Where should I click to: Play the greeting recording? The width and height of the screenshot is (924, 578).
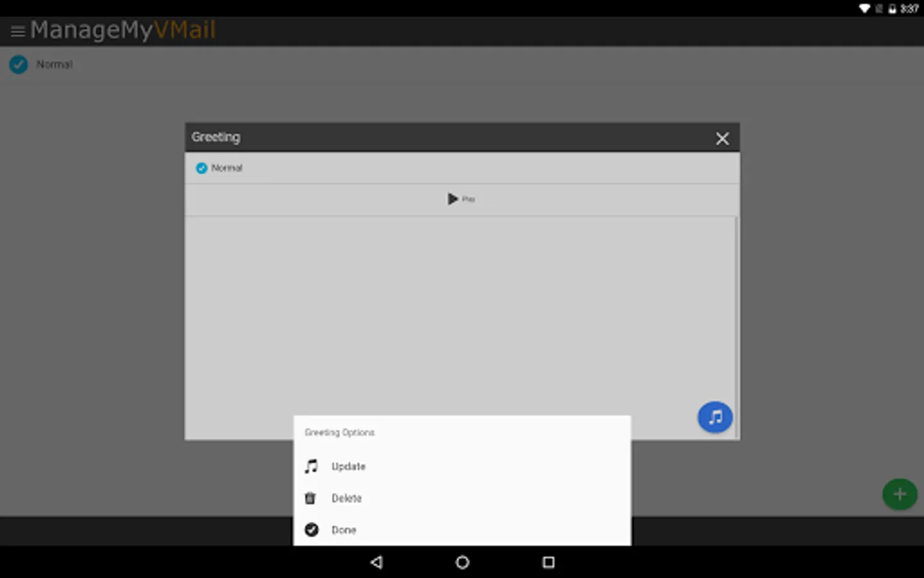click(461, 199)
